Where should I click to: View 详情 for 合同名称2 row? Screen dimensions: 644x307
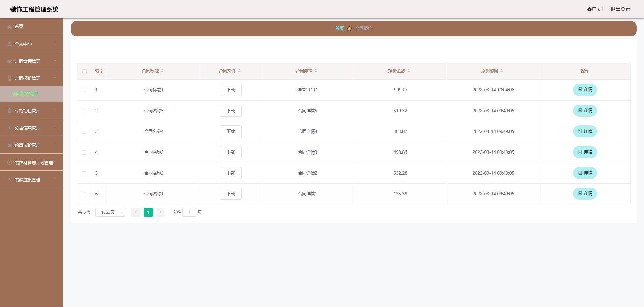coord(585,173)
